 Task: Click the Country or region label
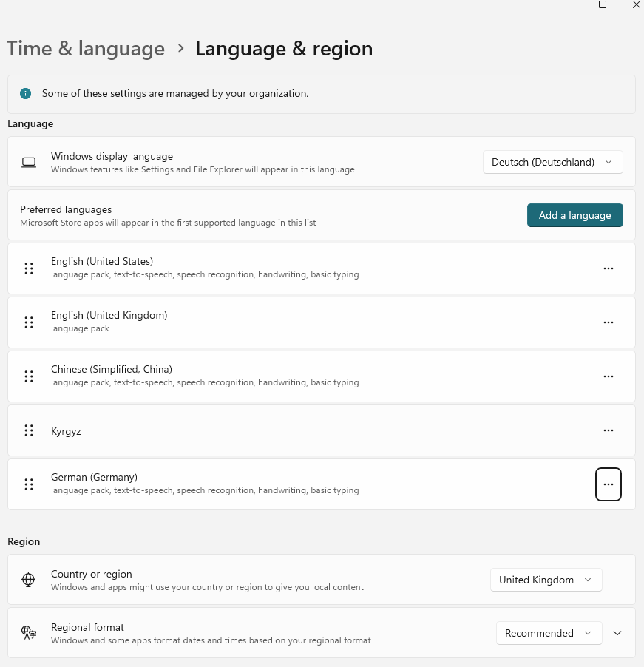point(92,575)
